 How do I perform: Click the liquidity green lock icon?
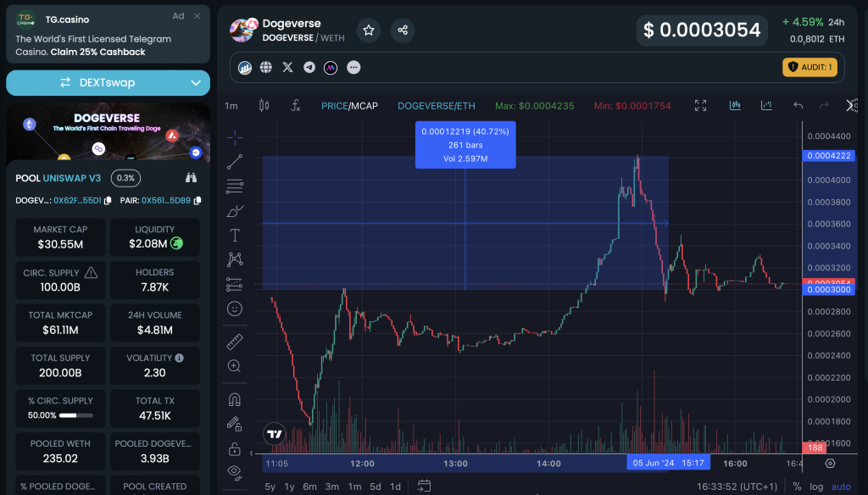[x=176, y=243]
